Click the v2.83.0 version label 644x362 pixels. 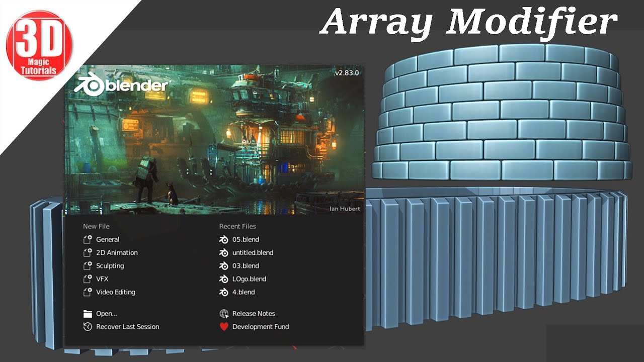[347, 73]
